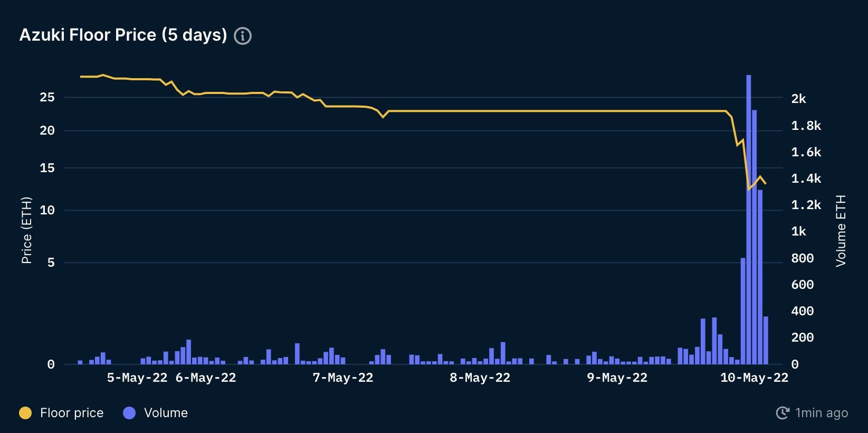Click the refresh clock icon near '1min ago'
Viewport: 868px width, 433px height.
tap(783, 413)
